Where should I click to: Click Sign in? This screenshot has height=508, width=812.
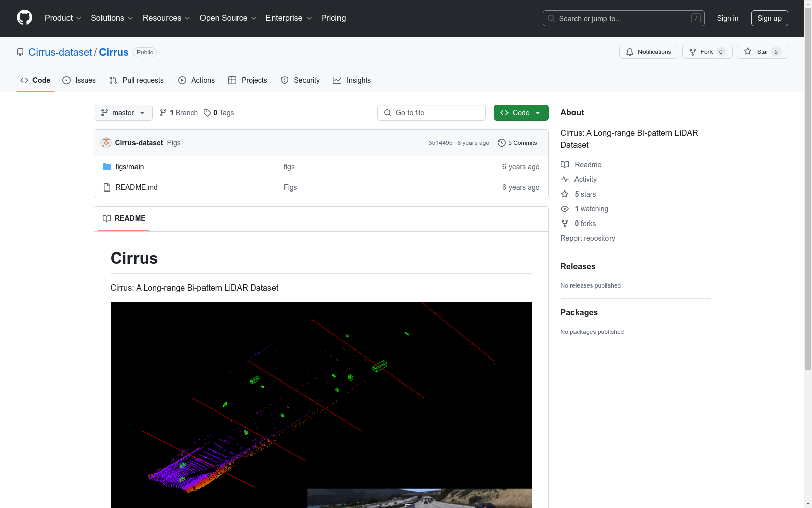click(728, 18)
